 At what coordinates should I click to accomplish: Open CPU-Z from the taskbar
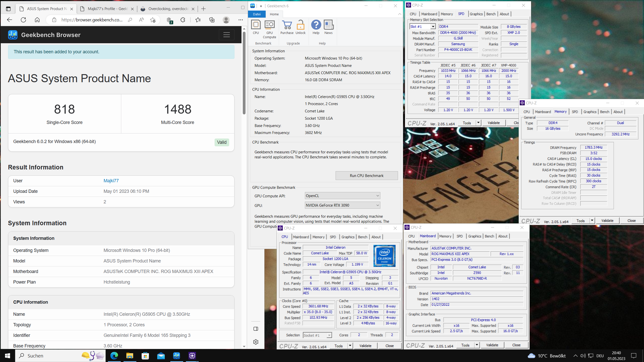[x=192, y=356]
